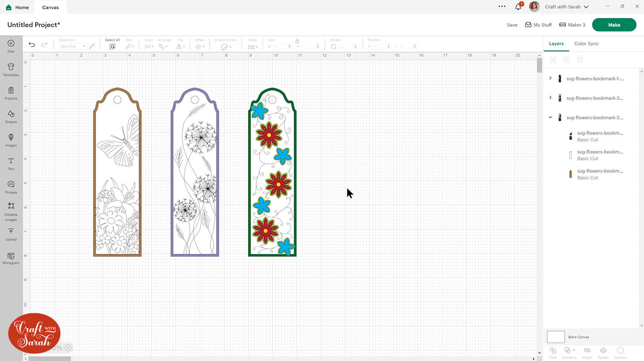Click the Group icon in the Layers panel
This screenshot has height=361, width=644.
point(553,60)
